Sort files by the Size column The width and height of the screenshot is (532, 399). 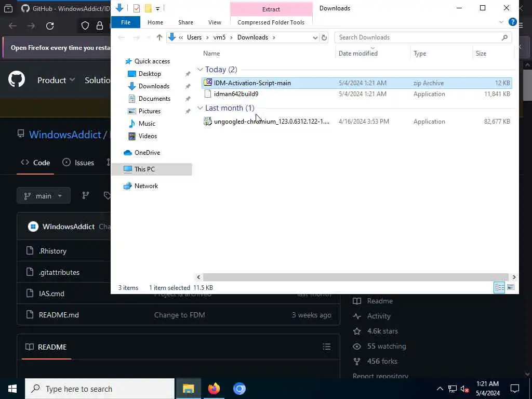pyautogui.click(x=481, y=54)
